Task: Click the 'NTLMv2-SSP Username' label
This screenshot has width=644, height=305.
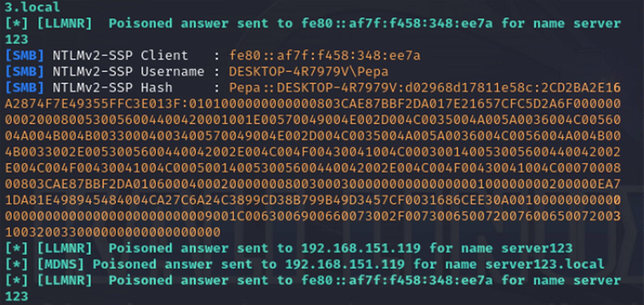Action: coord(128,72)
